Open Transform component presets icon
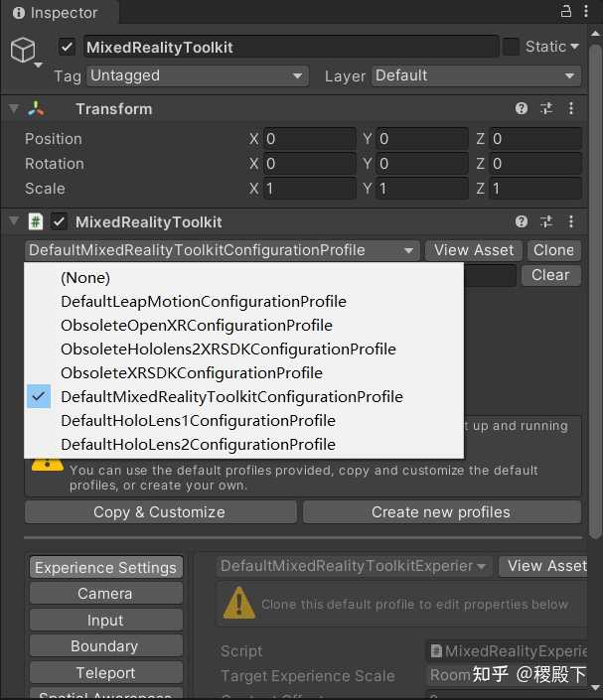This screenshot has height=700, width=603. 546,108
